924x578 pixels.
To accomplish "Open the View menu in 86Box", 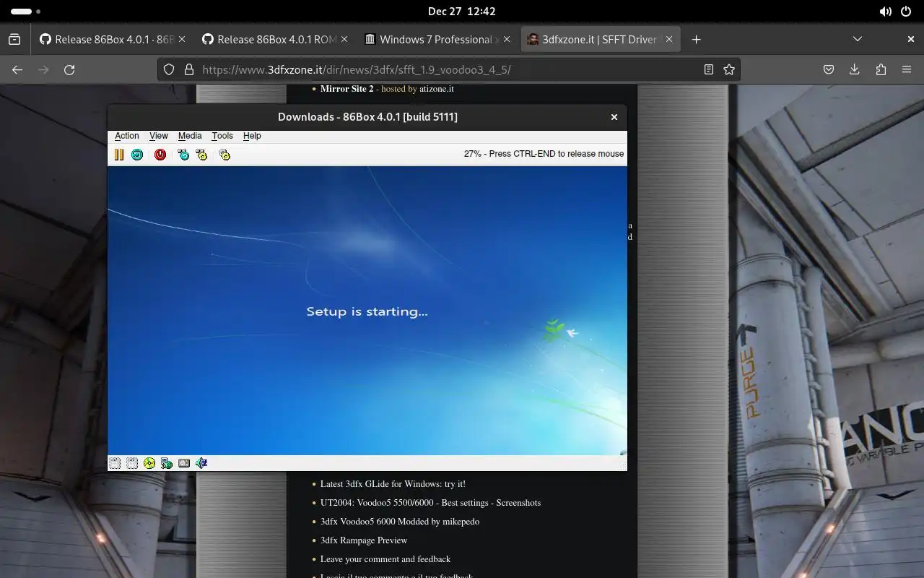I will [x=159, y=136].
